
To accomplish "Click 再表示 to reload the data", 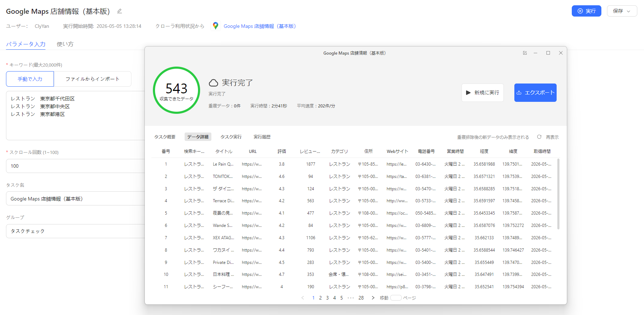I will point(552,137).
